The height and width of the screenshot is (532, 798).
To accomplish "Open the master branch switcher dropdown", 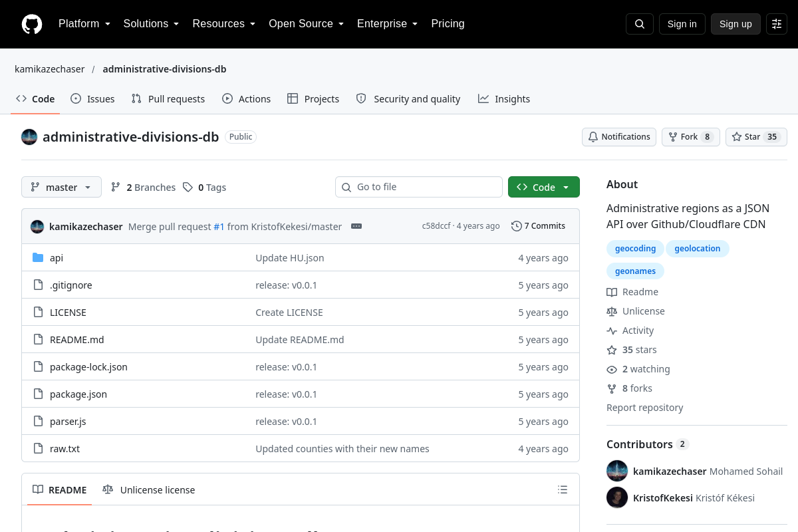I will pyautogui.click(x=61, y=188).
